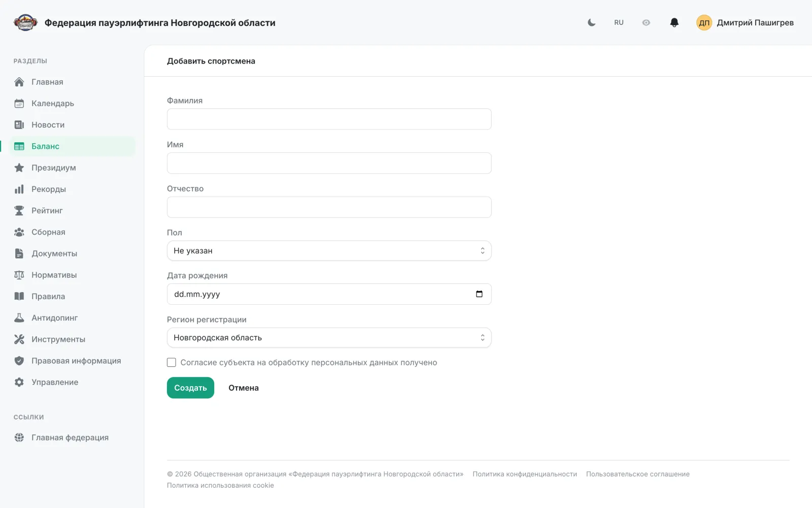The height and width of the screenshot is (508, 812).
Task: Click the Отмена button
Action: [x=244, y=388]
